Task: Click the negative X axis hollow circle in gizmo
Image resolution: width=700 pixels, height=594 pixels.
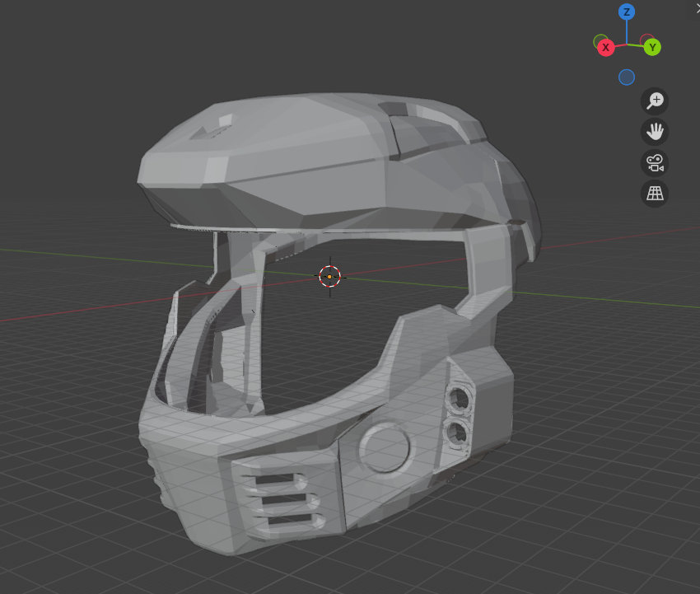Action: tap(647, 40)
